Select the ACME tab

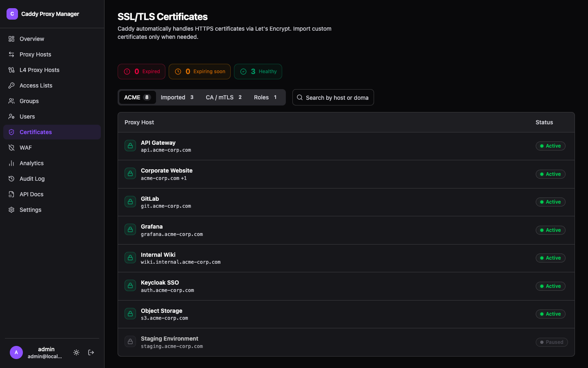coord(137,97)
